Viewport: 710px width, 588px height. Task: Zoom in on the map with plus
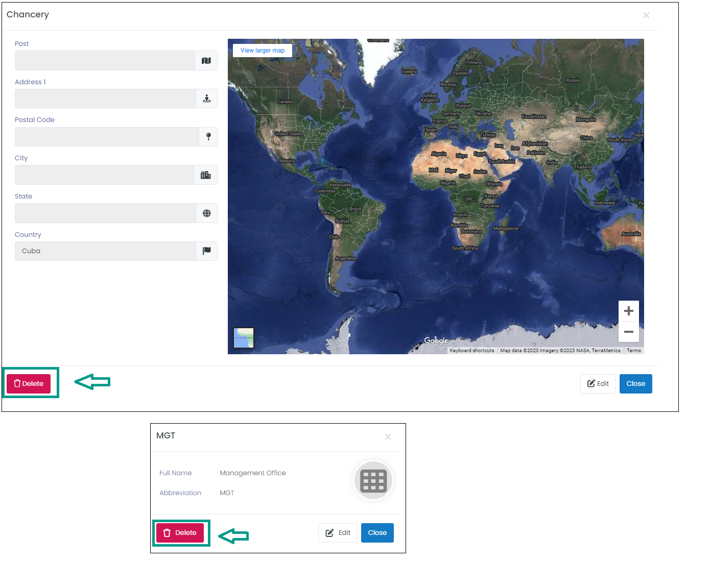tap(629, 311)
